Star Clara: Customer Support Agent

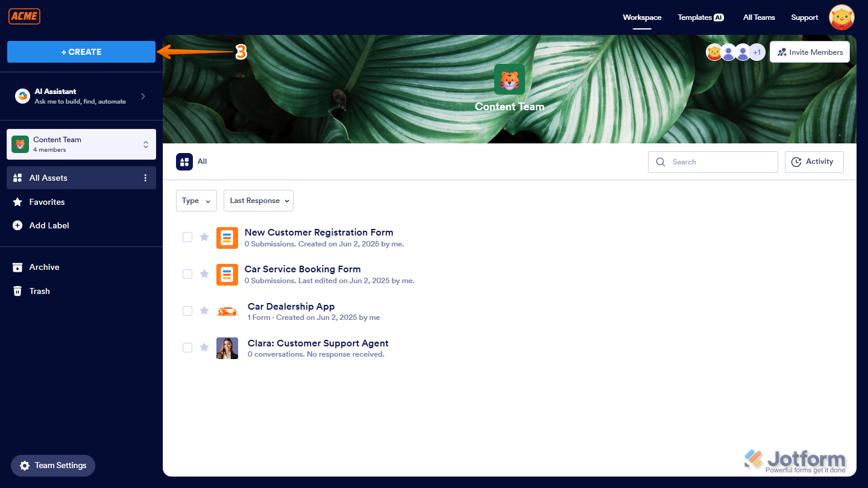[204, 348]
